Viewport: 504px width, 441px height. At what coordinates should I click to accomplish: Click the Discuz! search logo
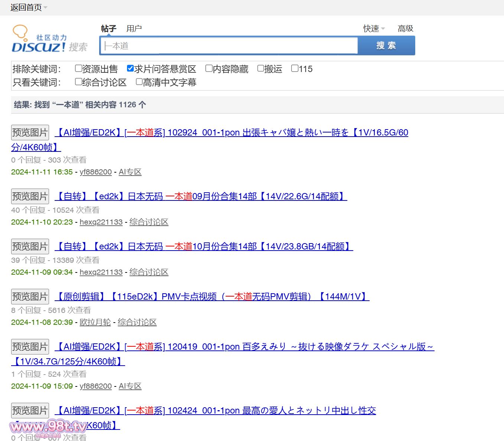50,39
